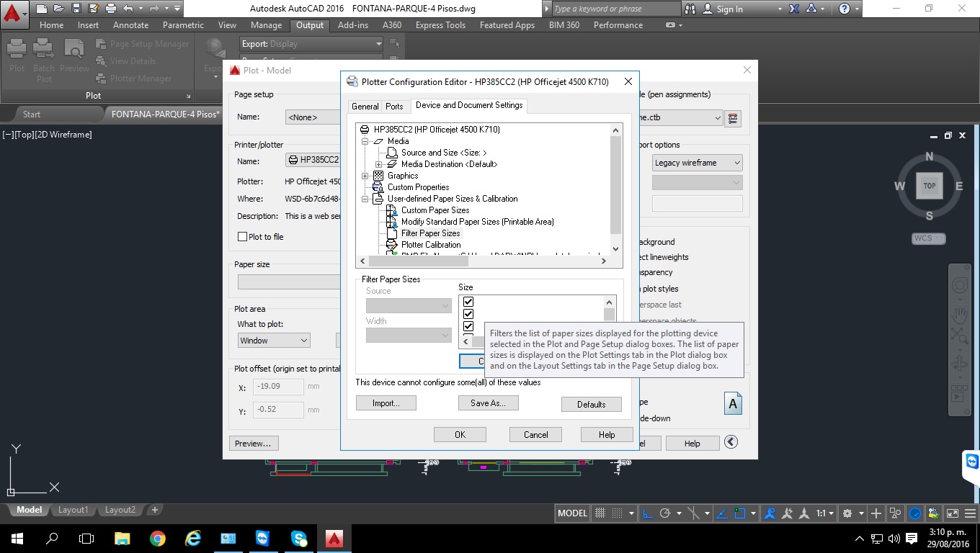Viewport: 980px width, 553px height.
Task: Open workspace switching gear icon in status bar
Action: (x=848, y=513)
